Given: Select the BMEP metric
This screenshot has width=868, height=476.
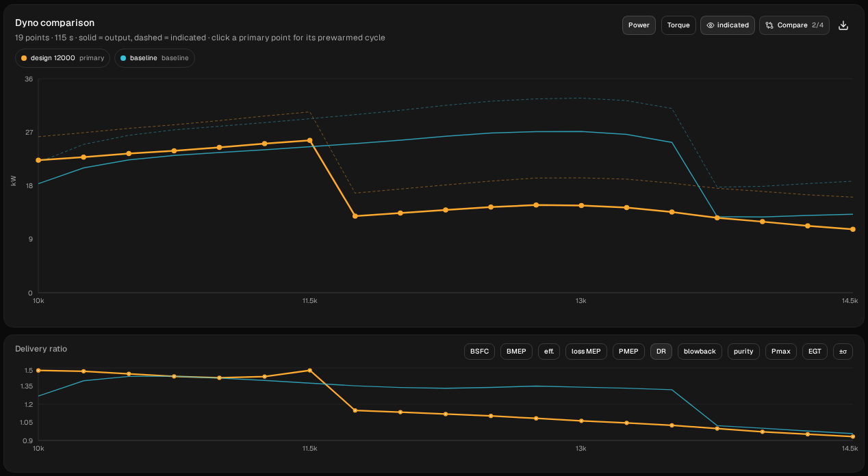Looking at the screenshot, I should point(516,352).
